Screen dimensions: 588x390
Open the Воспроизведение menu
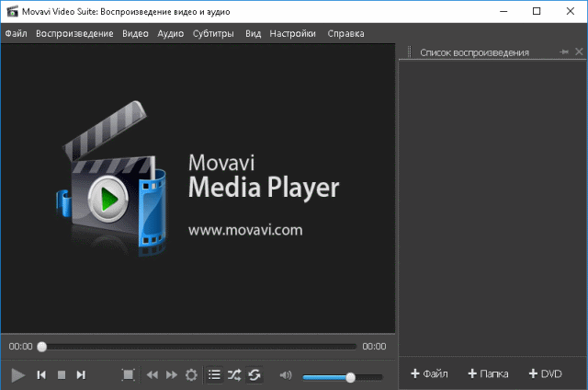pyautogui.click(x=74, y=33)
